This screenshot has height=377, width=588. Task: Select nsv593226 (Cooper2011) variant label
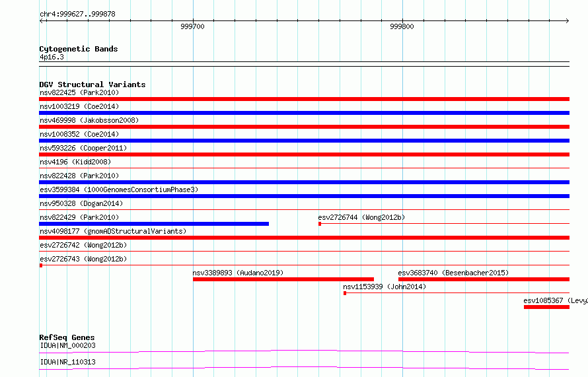coord(83,148)
